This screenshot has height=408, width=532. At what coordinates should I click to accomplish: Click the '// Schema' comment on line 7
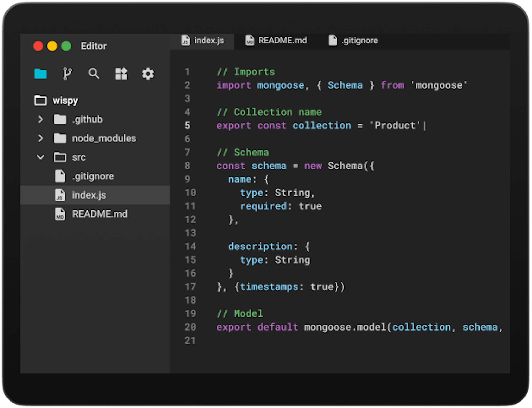coord(243,152)
